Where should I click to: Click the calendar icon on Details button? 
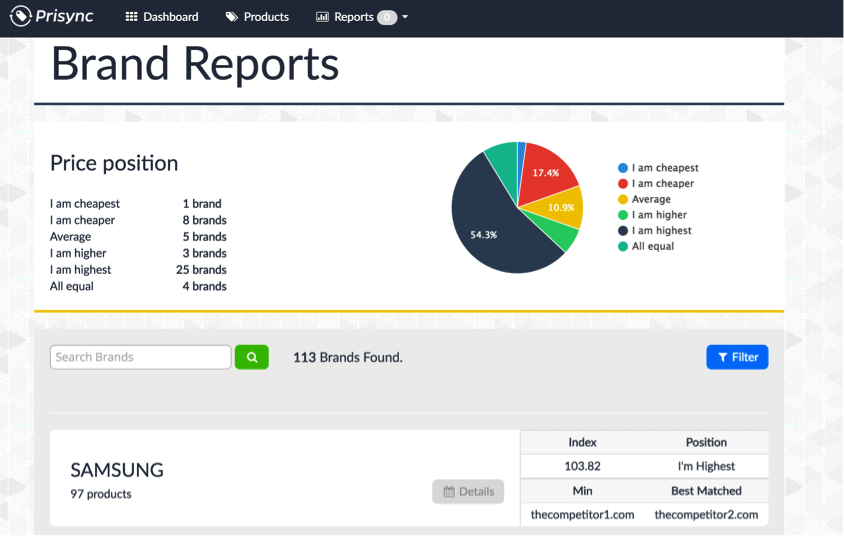tap(448, 492)
